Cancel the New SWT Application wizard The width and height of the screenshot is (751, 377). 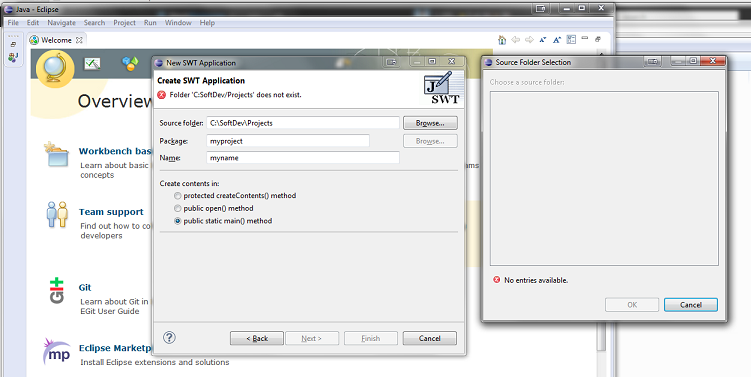(x=430, y=338)
